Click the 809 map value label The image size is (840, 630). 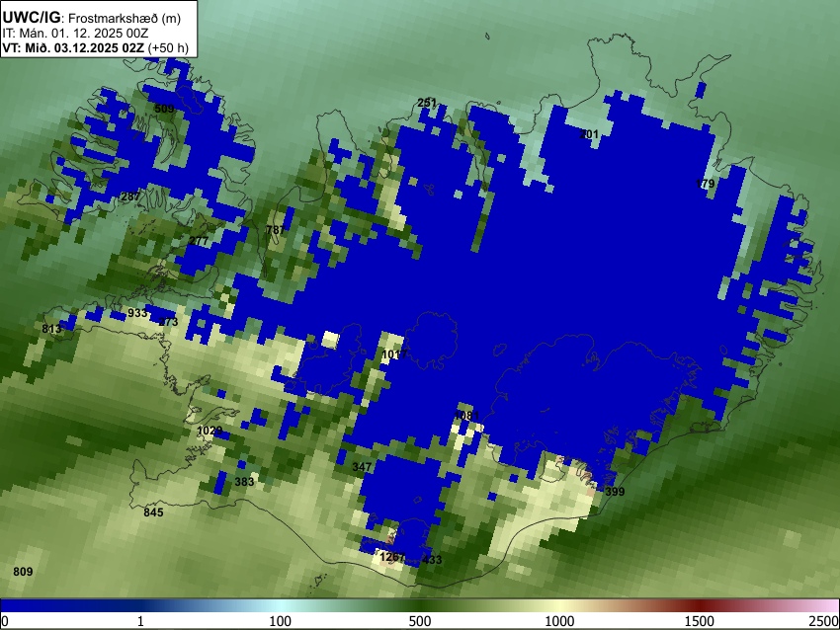pyautogui.click(x=23, y=572)
